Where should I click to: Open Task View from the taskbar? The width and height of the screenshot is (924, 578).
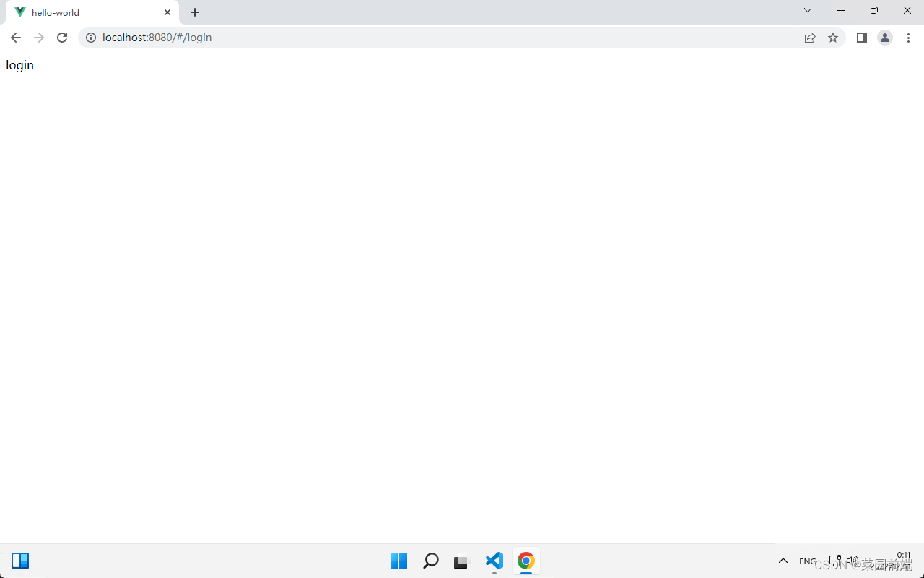click(x=462, y=561)
